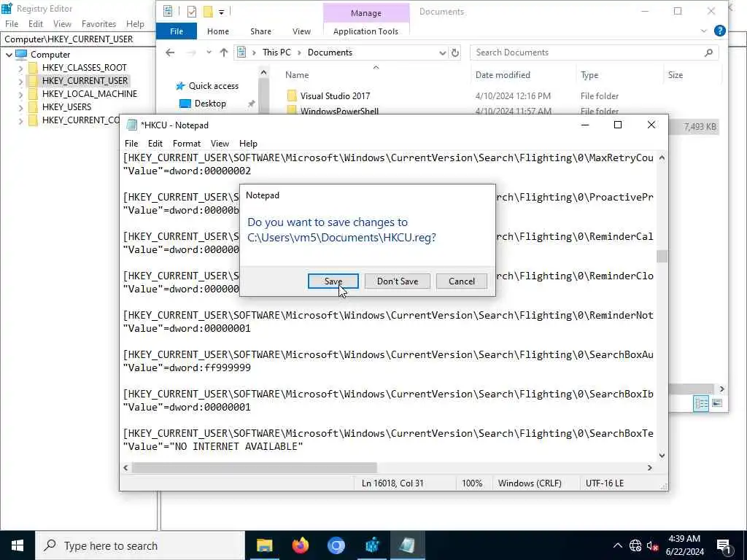
Task: Open Notepad's Edit menu
Action: pyautogui.click(x=155, y=144)
